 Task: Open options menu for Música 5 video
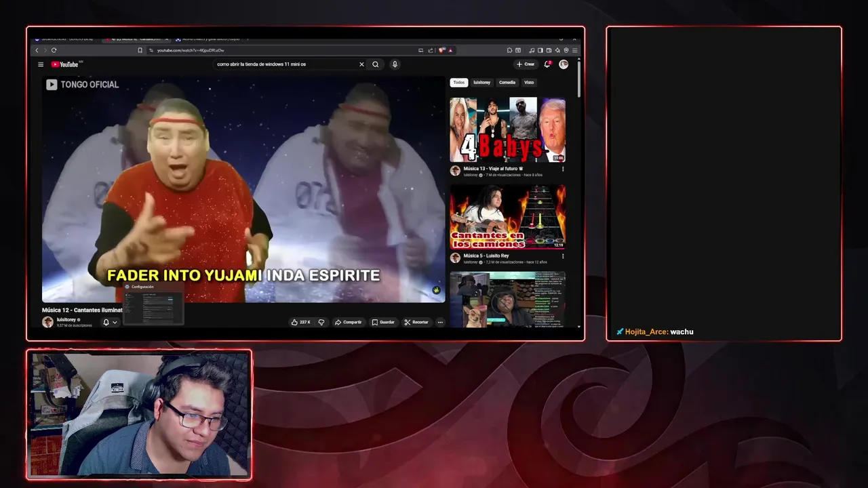tap(563, 257)
